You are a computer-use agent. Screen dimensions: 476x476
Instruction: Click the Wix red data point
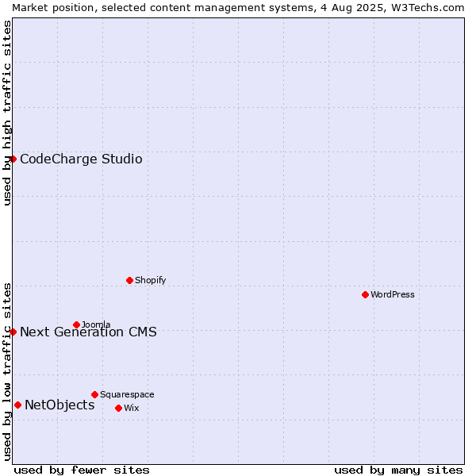119,409
